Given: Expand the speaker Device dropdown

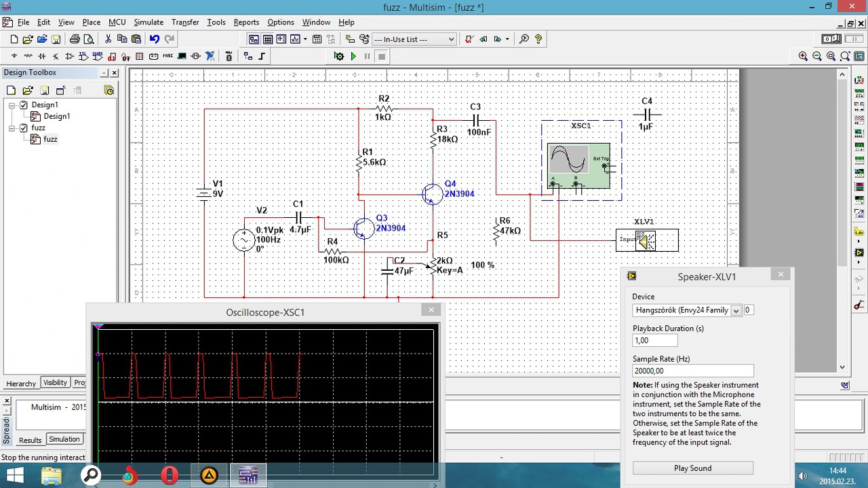Looking at the screenshot, I should (x=736, y=310).
